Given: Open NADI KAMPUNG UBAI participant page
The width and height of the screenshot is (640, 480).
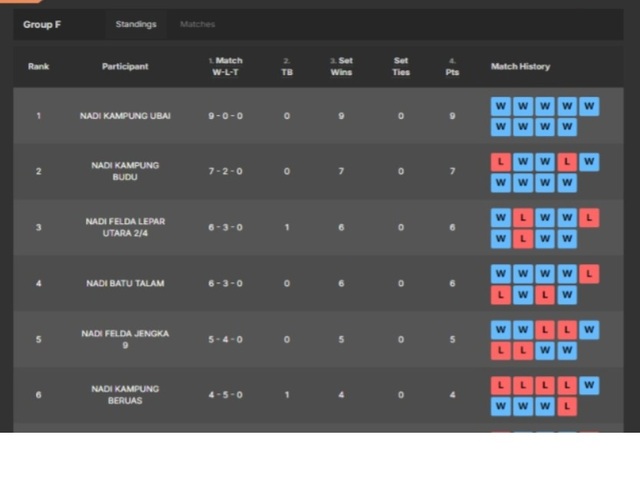Looking at the screenshot, I should point(125,116).
